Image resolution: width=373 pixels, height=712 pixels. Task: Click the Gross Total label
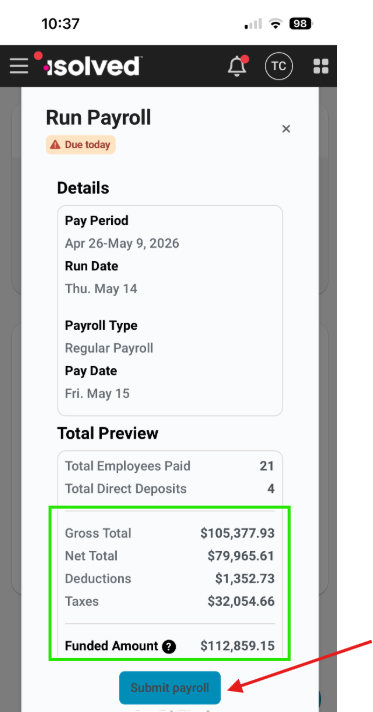click(98, 533)
